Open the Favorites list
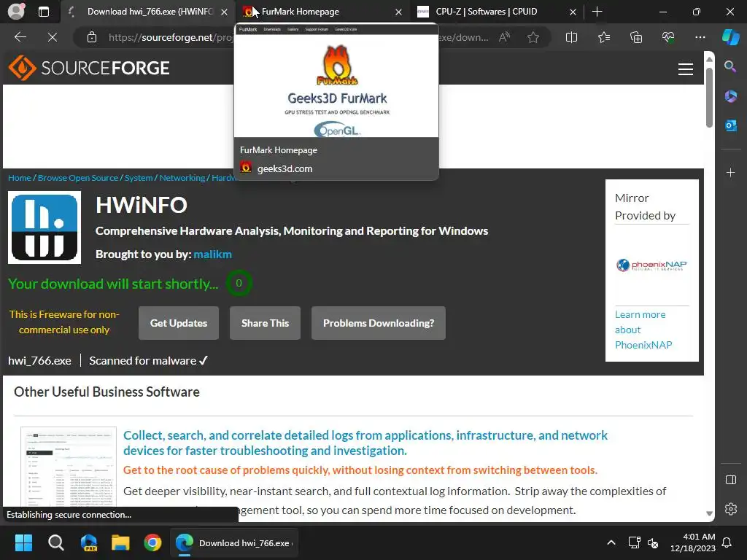 pyautogui.click(x=603, y=37)
